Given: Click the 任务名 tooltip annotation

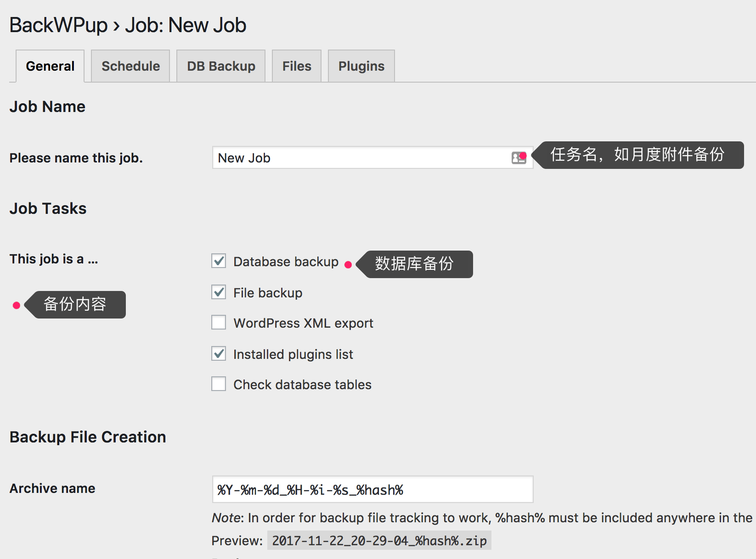Looking at the screenshot, I should (x=638, y=155).
